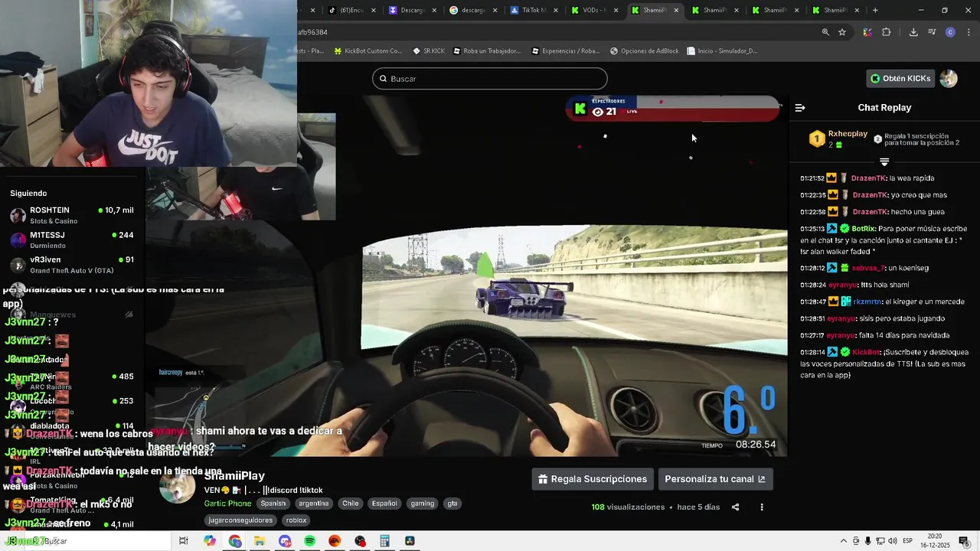Click the video player area
This screenshot has height=551, width=980.
coord(467,275)
